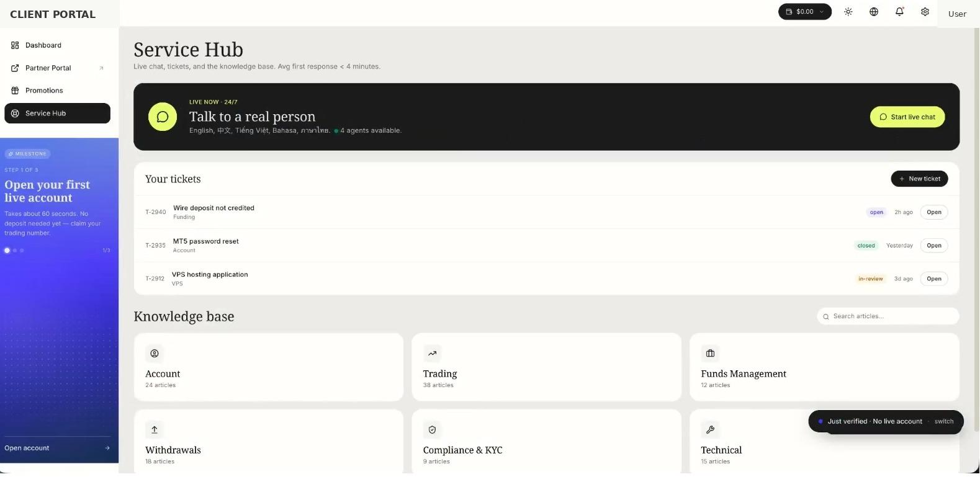Click 38 articles under Trading
Image resolution: width=980 pixels, height=482 pixels.
click(x=439, y=386)
